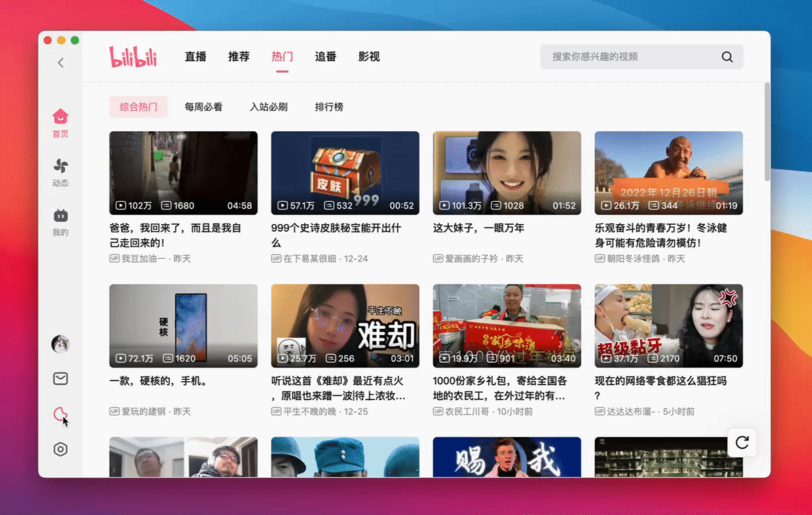Select the 入站必刷 sub-tab
This screenshot has width=812, height=515.
click(269, 107)
